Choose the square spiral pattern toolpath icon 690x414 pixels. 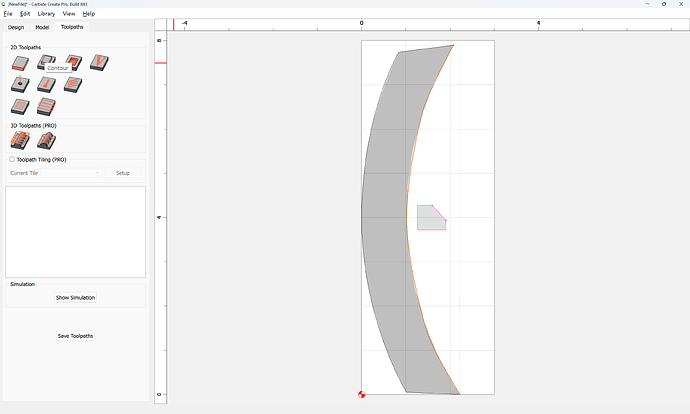coord(20,106)
